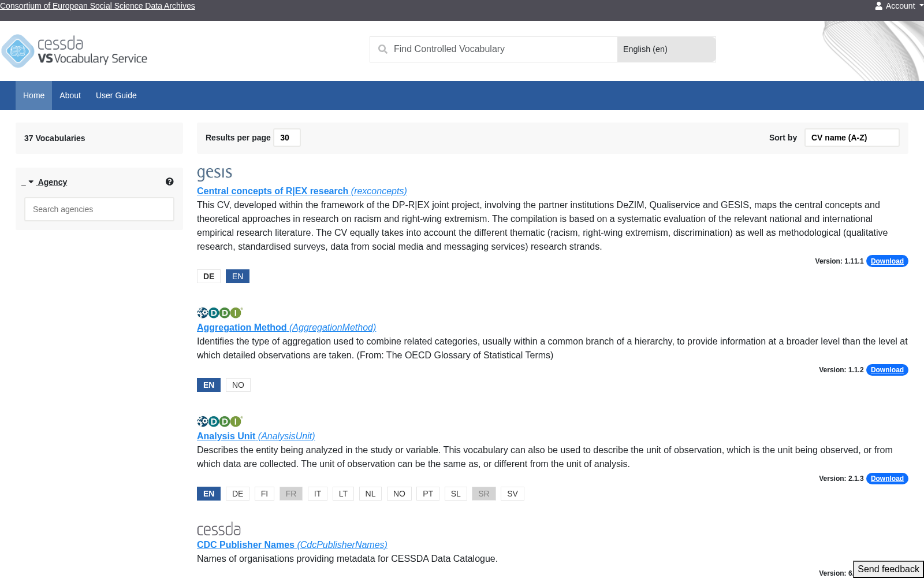Open the User Guide page
The image size is (924, 578).
tap(116, 95)
